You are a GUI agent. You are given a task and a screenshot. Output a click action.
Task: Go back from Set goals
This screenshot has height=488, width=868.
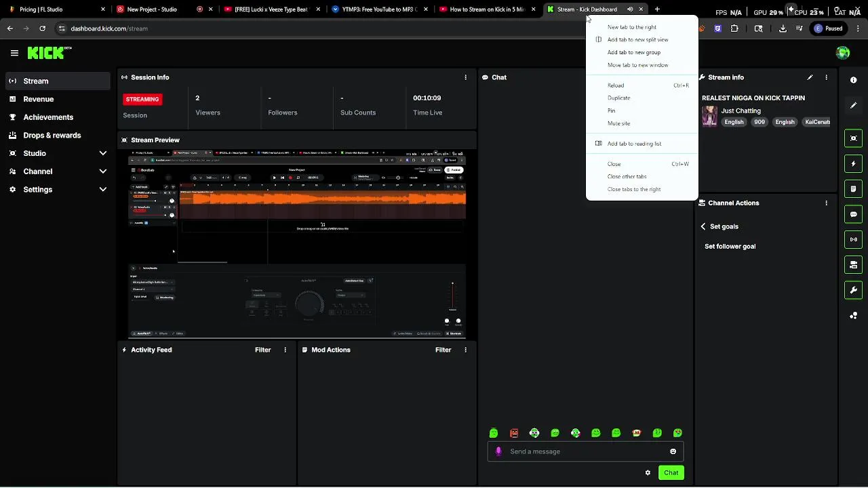[x=703, y=226]
